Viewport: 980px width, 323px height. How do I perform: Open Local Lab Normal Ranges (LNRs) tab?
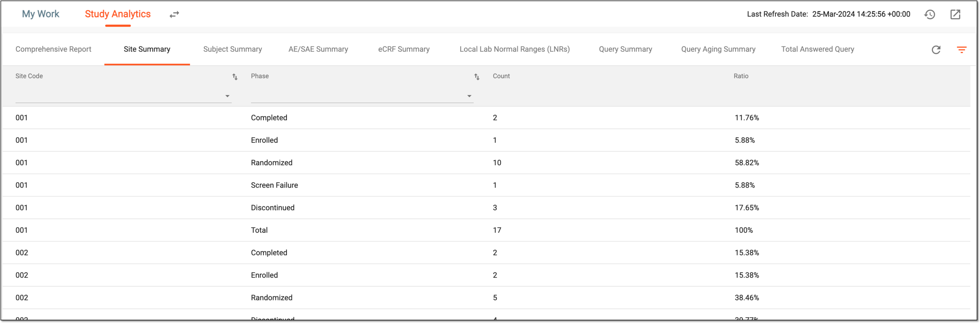coord(515,49)
